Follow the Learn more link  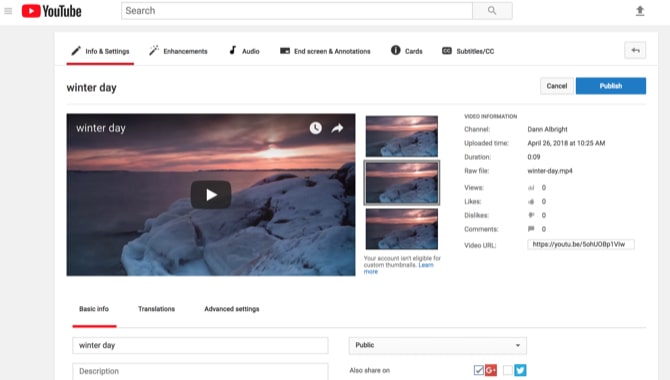pyautogui.click(x=399, y=268)
